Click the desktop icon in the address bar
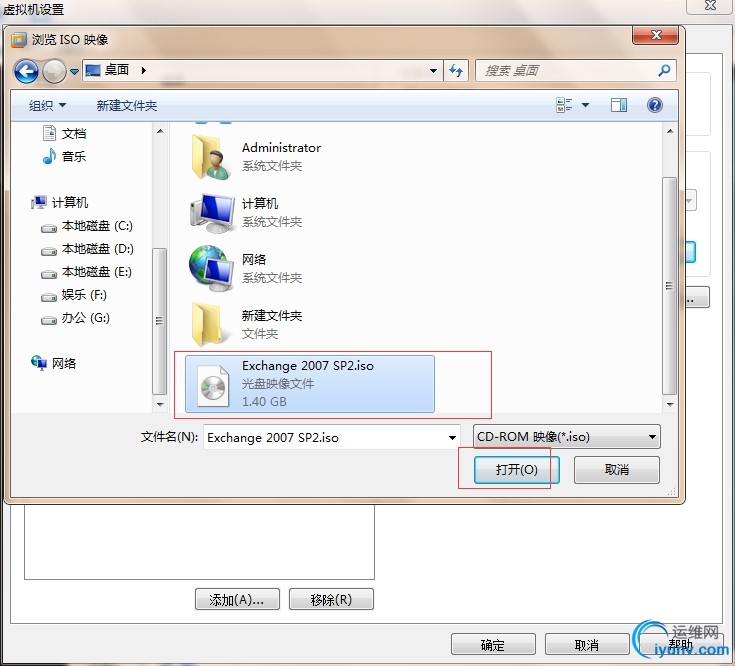This screenshot has width=735, height=666. [x=93, y=70]
